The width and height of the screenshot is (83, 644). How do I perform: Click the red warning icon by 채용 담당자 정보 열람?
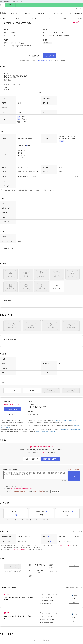pos(31,447)
